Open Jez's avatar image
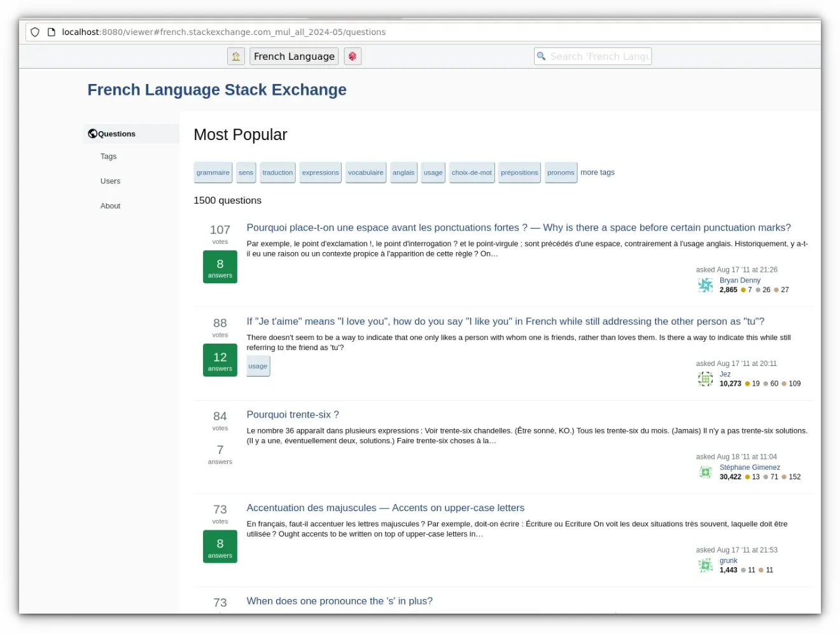 pyautogui.click(x=705, y=379)
